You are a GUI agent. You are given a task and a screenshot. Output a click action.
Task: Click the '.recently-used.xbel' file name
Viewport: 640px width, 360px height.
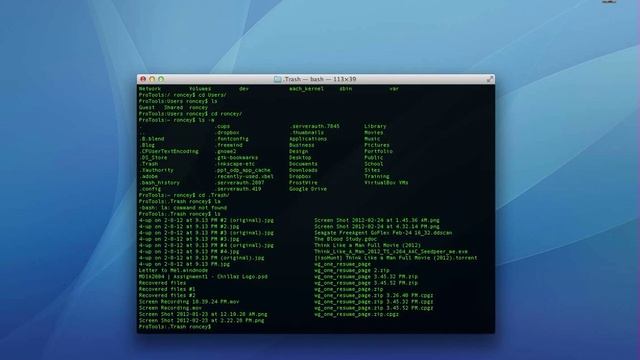point(244,176)
